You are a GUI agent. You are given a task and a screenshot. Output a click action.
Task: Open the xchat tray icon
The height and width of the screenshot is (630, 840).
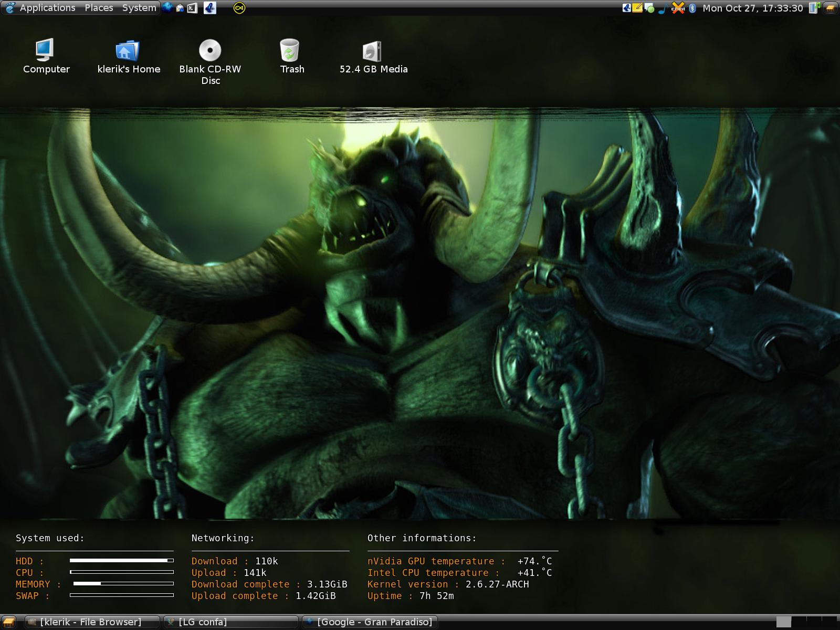(x=678, y=8)
